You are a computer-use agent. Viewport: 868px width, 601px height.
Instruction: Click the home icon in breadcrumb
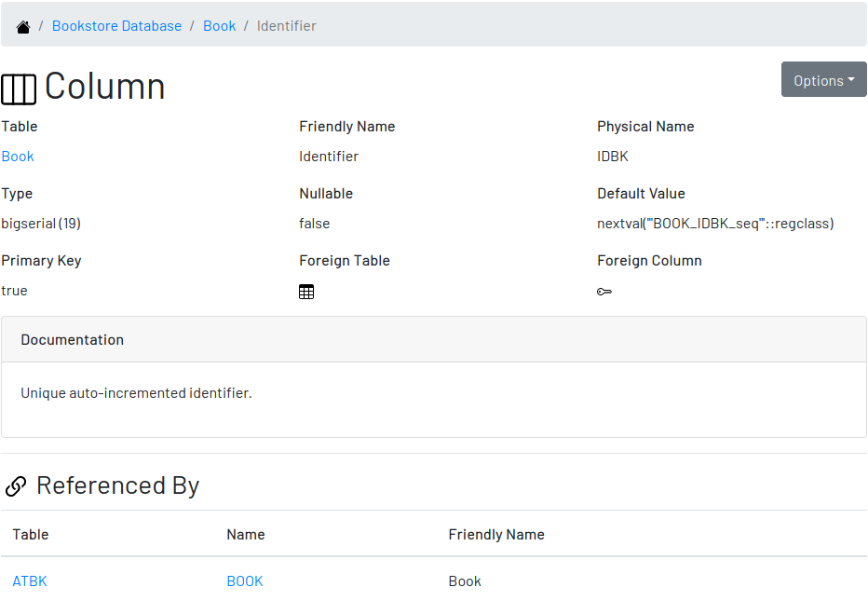pos(22,27)
